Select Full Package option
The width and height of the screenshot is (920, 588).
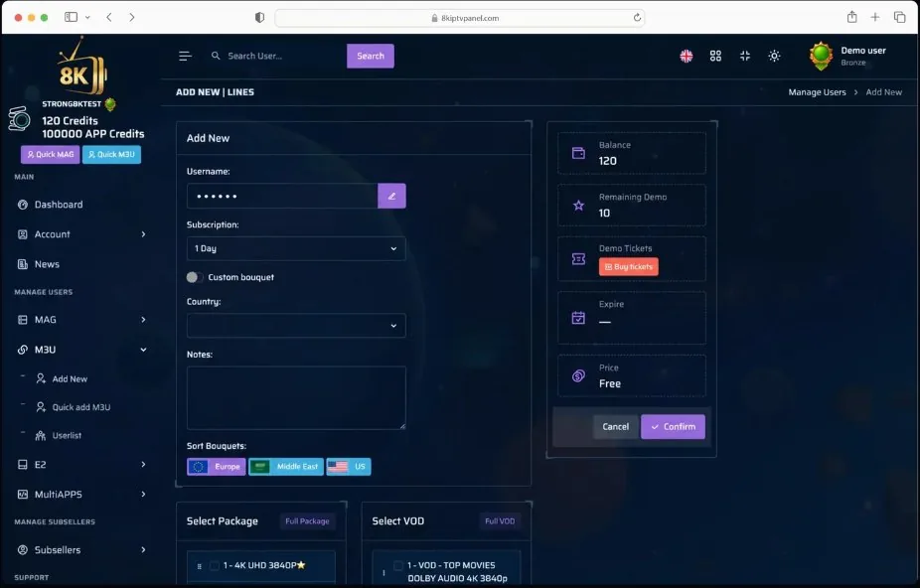click(x=307, y=521)
